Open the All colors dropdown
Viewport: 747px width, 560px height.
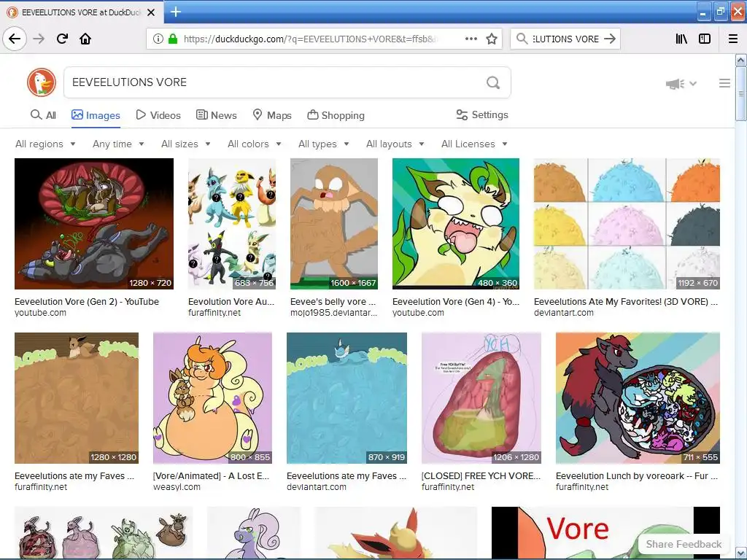point(255,144)
